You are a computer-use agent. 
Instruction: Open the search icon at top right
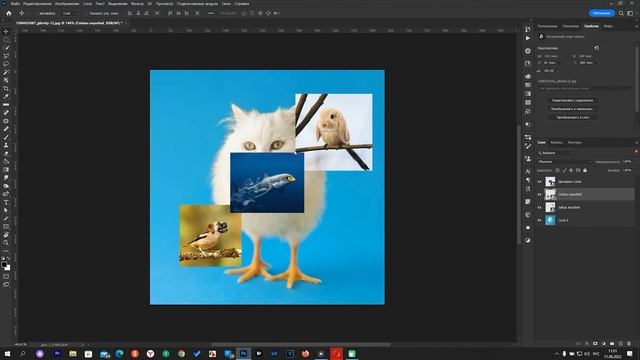tap(621, 13)
